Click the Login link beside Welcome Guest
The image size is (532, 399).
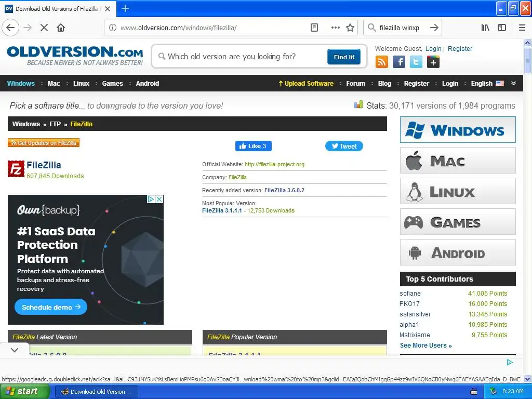(433, 48)
